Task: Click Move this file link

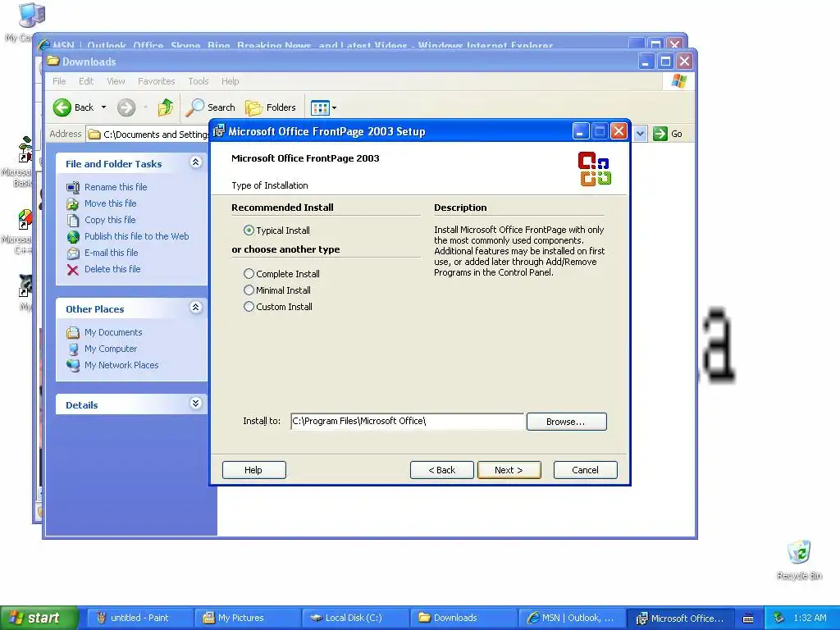Action: (111, 203)
